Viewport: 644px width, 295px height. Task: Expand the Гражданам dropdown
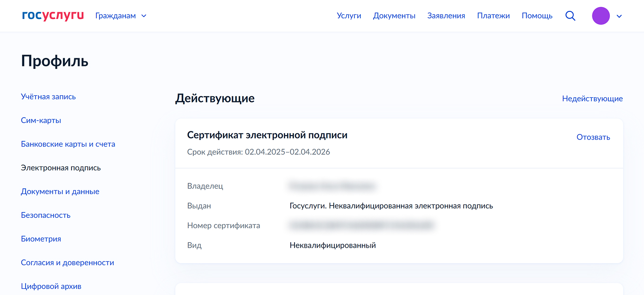coord(121,16)
